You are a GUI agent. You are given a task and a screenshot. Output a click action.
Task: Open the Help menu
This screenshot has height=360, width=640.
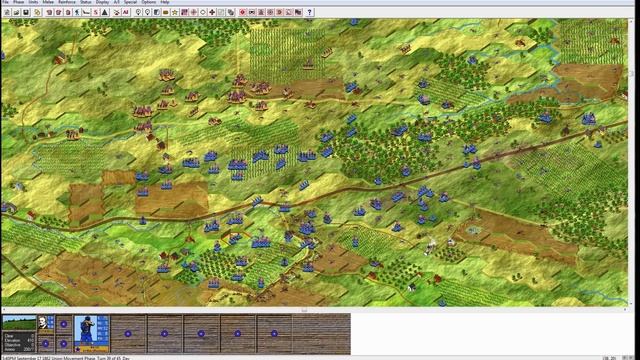[x=165, y=2]
